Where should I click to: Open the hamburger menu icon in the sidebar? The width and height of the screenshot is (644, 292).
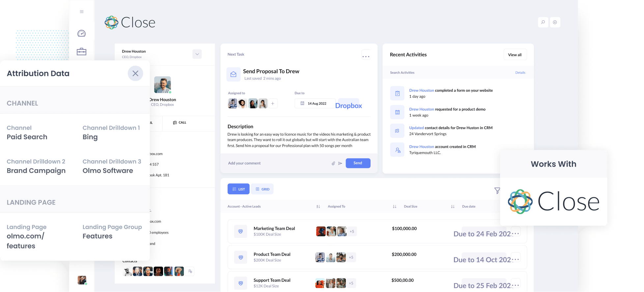pos(82,12)
